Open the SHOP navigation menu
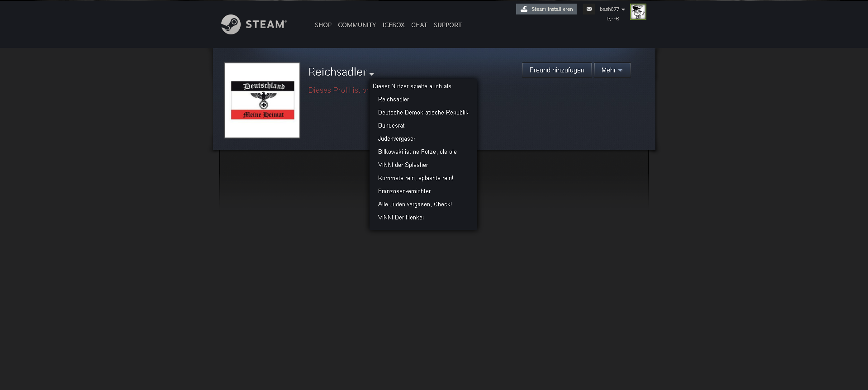Viewport: 868px width, 390px height. pos(323,25)
